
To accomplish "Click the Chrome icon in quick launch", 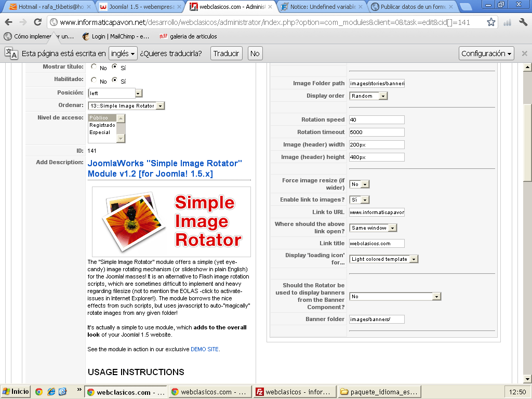I will click(39, 392).
